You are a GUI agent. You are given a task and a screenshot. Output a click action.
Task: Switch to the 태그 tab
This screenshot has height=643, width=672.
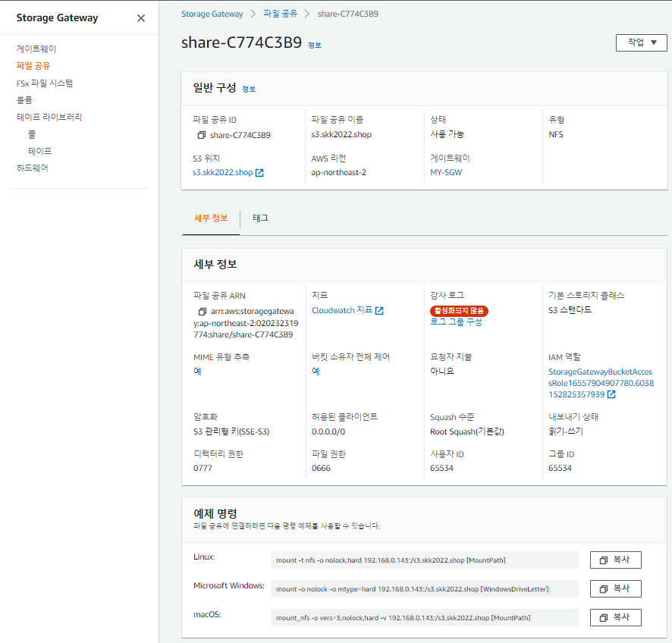[261, 218]
